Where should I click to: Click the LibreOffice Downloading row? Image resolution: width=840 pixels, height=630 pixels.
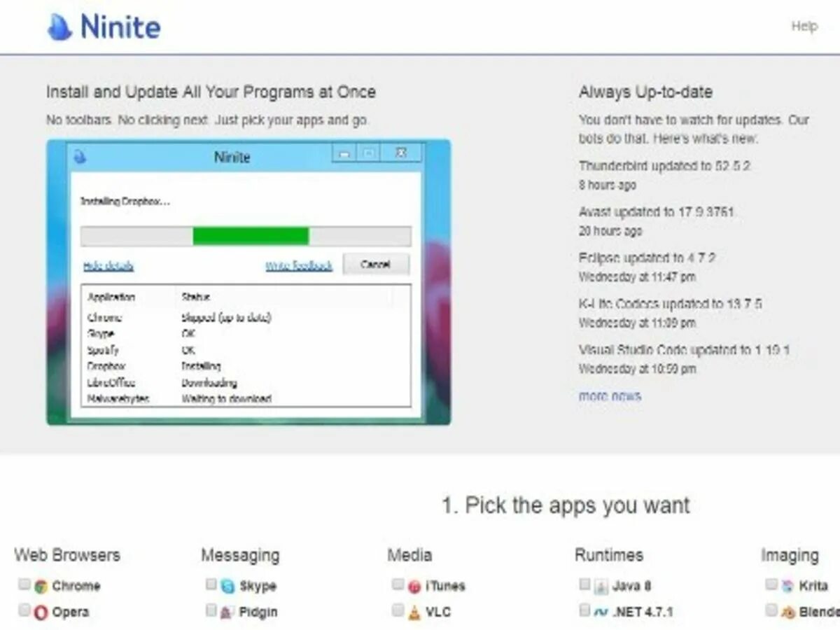245,383
